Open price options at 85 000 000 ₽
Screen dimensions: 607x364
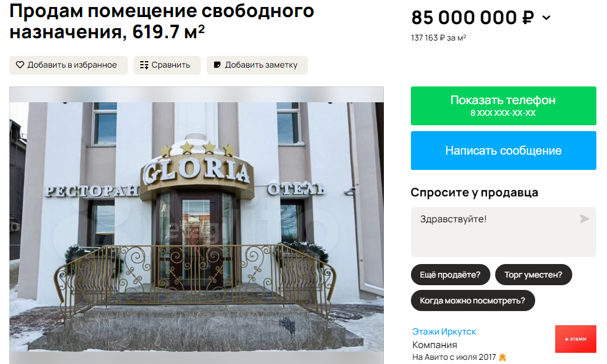(472, 18)
